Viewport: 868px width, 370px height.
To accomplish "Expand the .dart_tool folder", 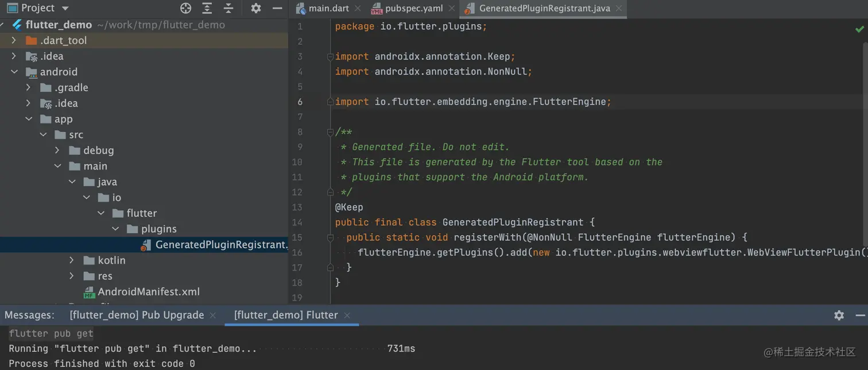I will click(x=14, y=40).
